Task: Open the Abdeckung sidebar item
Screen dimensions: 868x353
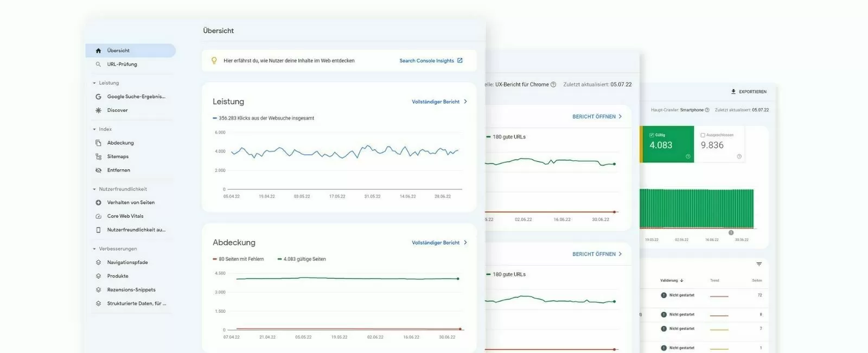Action: (x=120, y=143)
